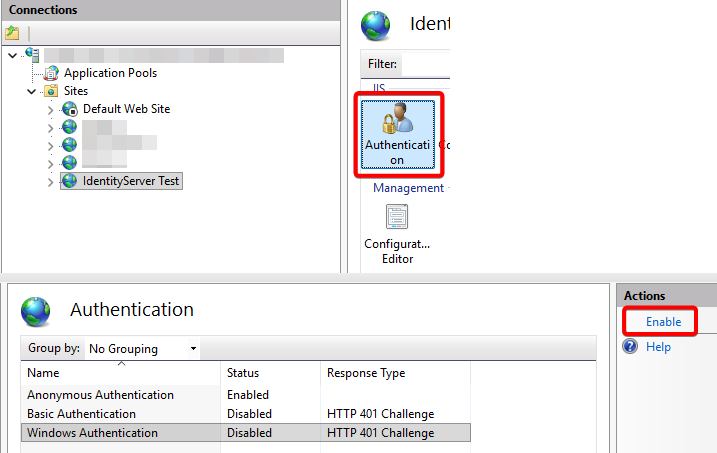Select the Windows Authentication row
The height and width of the screenshot is (453, 717).
tap(92, 433)
